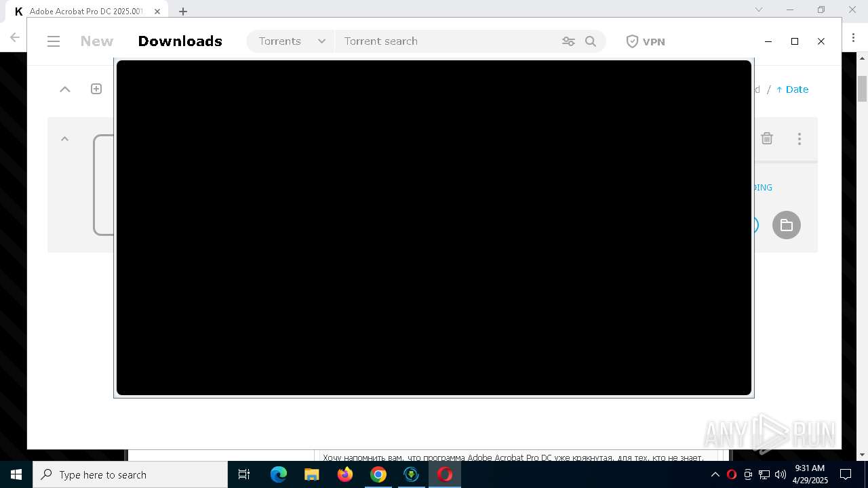Switch to the Downloads tab
The height and width of the screenshot is (488, 868).
pos(180,41)
